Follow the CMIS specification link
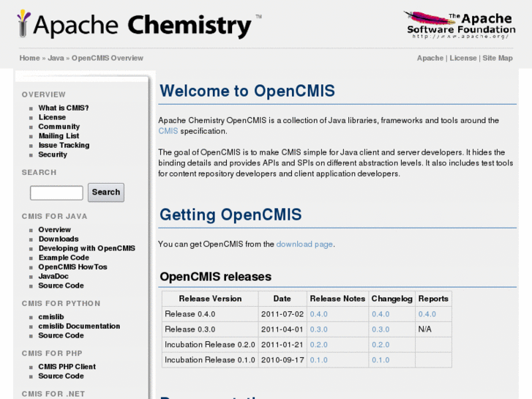This screenshot has width=532, height=399. click(168, 131)
